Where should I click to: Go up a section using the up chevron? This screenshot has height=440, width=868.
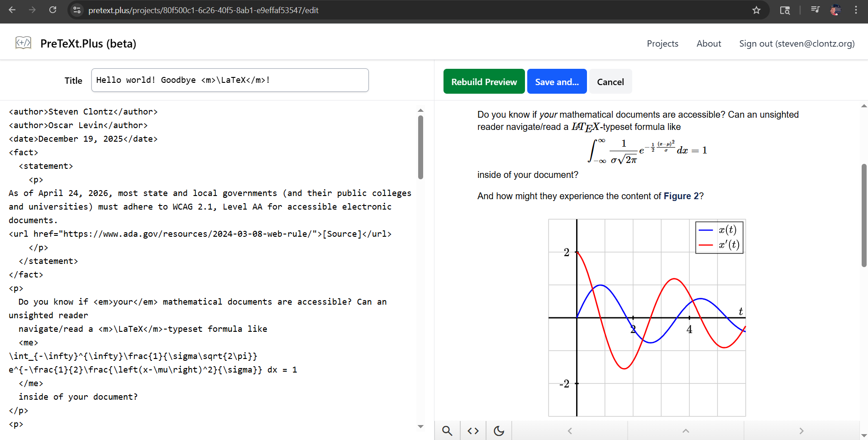click(685, 430)
